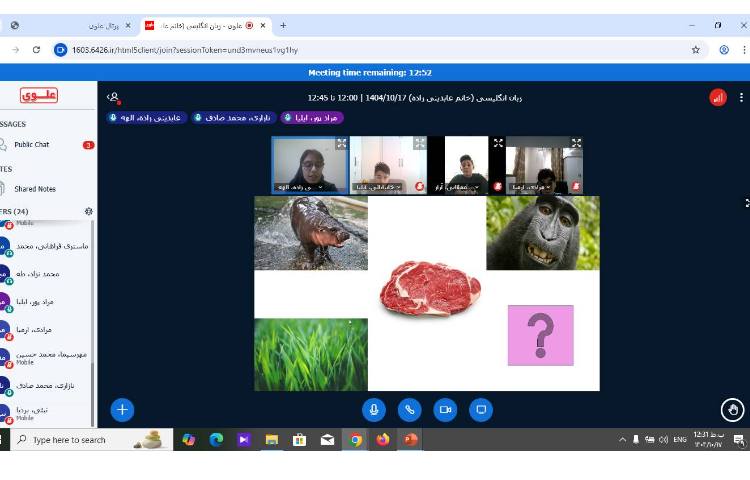This screenshot has height=480, width=750.
Task: Open the name dropdown on the fourth webcam
Action: pyautogui.click(x=531, y=187)
